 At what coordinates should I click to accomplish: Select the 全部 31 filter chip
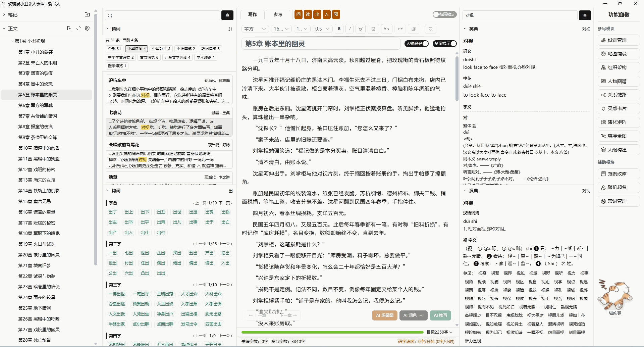[114, 49]
